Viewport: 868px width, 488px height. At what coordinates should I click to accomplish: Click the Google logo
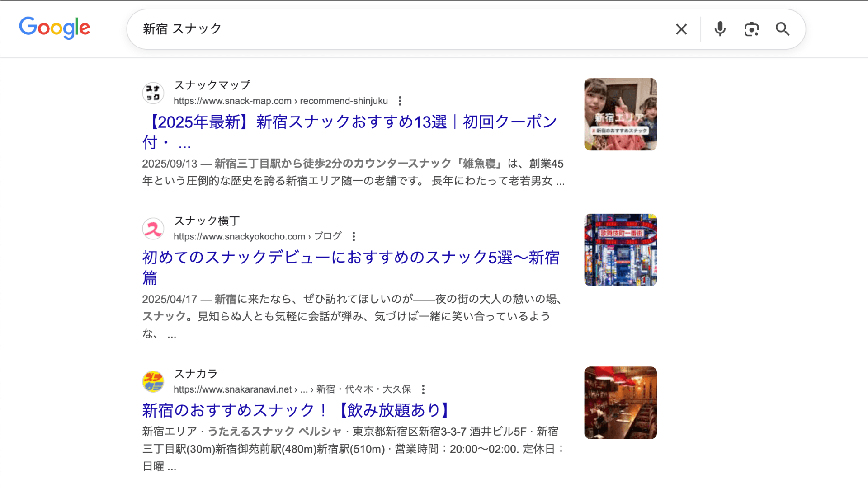point(55,28)
